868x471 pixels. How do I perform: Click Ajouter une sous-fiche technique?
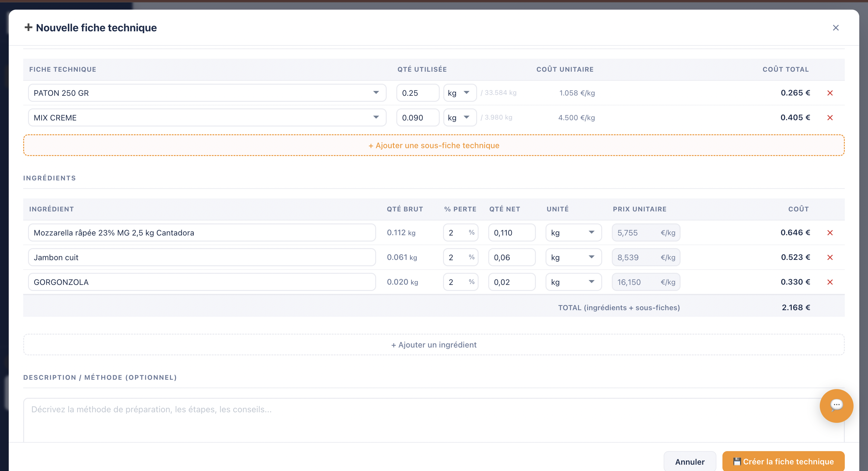tap(434, 145)
